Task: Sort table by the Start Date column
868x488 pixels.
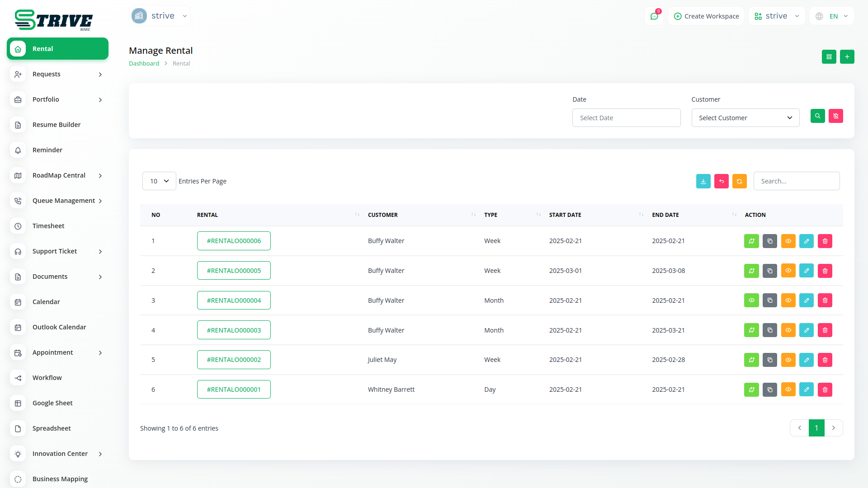Action: coord(565,215)
